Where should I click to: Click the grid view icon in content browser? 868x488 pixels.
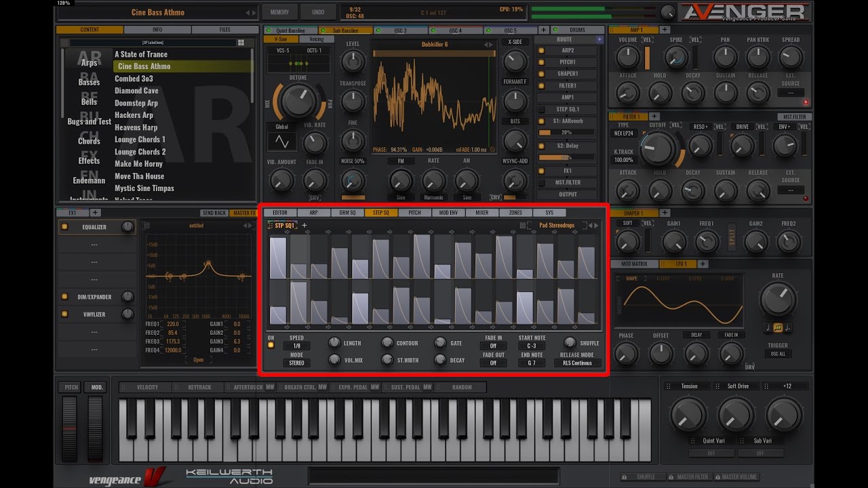coord(241,42)
